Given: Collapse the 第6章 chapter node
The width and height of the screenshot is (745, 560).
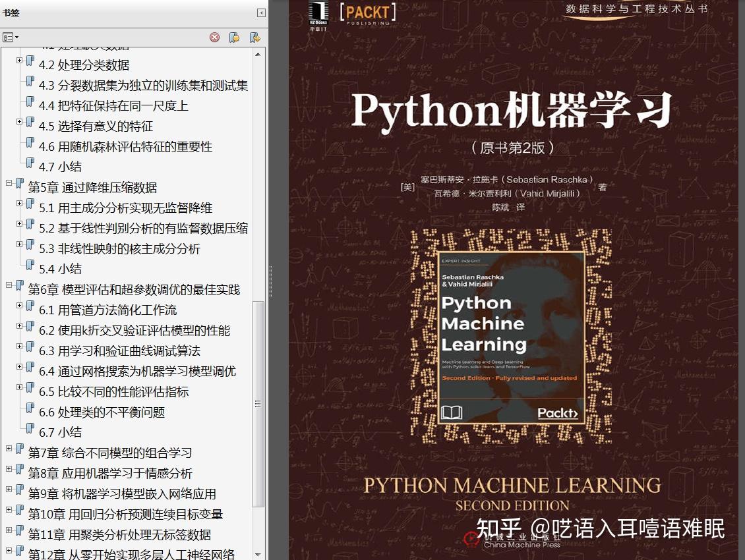Looking at the screenshot, I should tap(9, 285).
